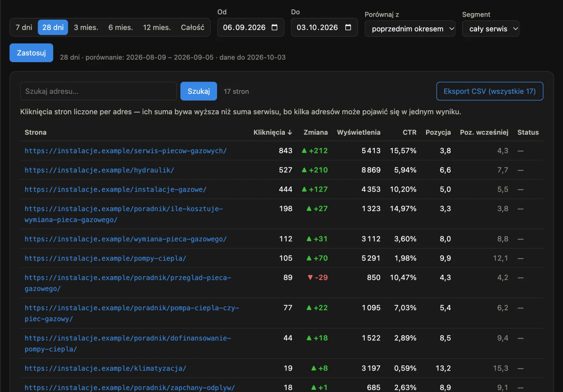This screenshot has height=392, width=563.
Task: Choose the 12 mies. range
Action: (x=157, y=27)
